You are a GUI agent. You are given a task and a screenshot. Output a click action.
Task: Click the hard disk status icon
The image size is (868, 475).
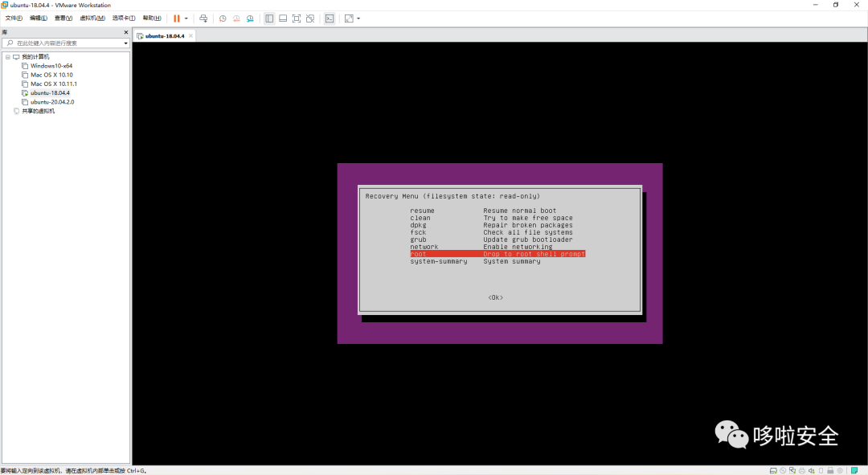coord(773,470)
